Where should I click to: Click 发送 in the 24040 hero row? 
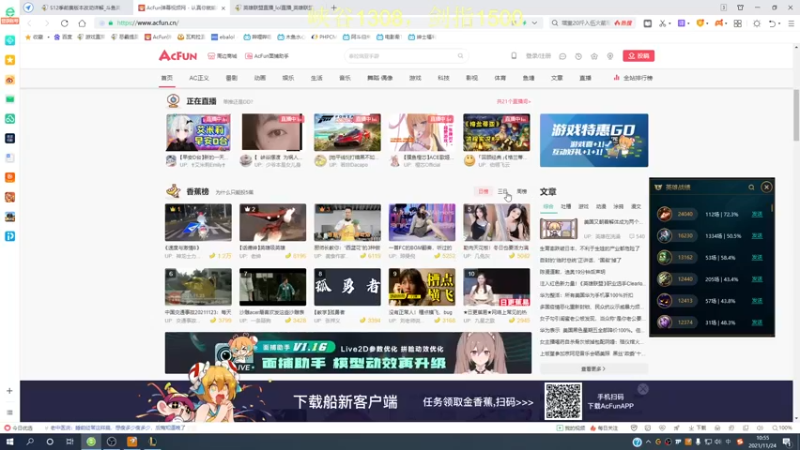coord(757,214)
